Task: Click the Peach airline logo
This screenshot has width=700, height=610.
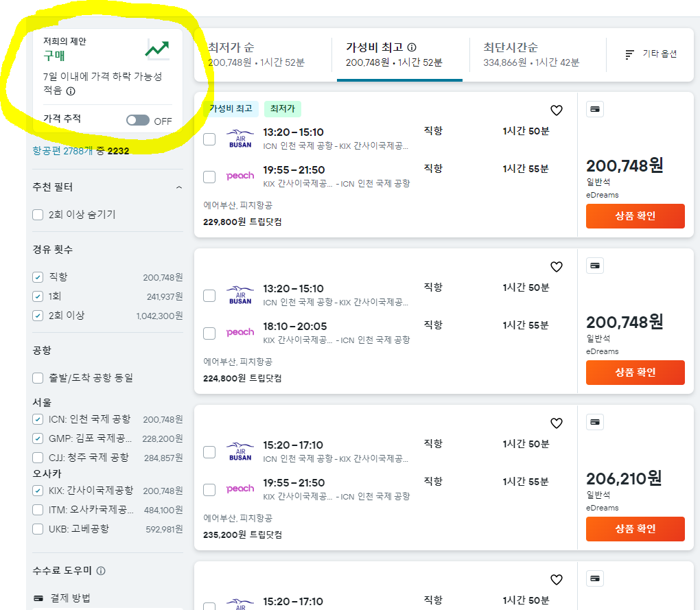Action: pyautogui.click(x=239, y=175)
